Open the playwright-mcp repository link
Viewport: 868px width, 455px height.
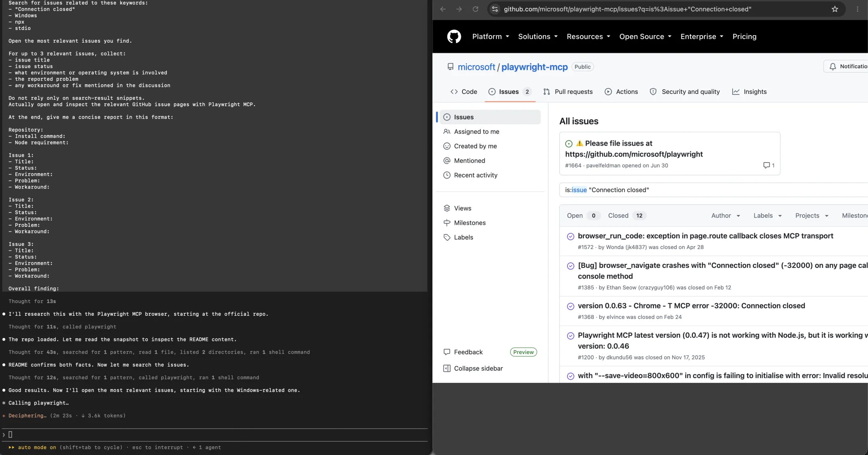535,67
